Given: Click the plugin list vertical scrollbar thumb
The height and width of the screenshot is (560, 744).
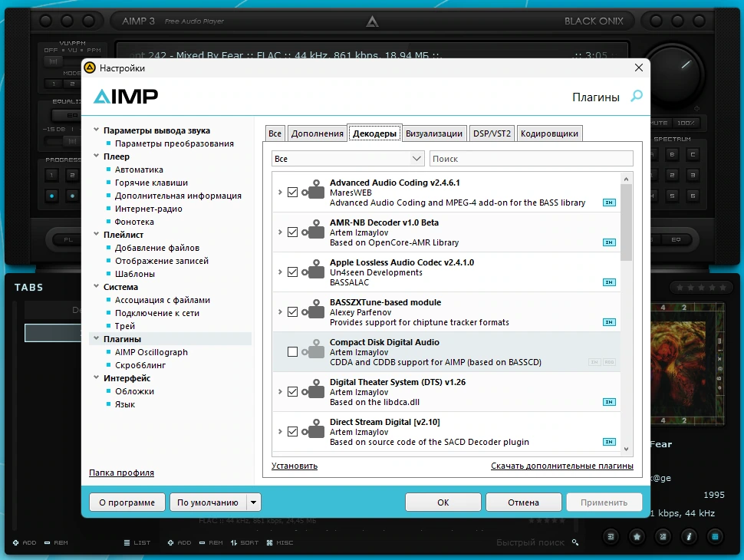Looking at the screenshot, I should [626, 222].
